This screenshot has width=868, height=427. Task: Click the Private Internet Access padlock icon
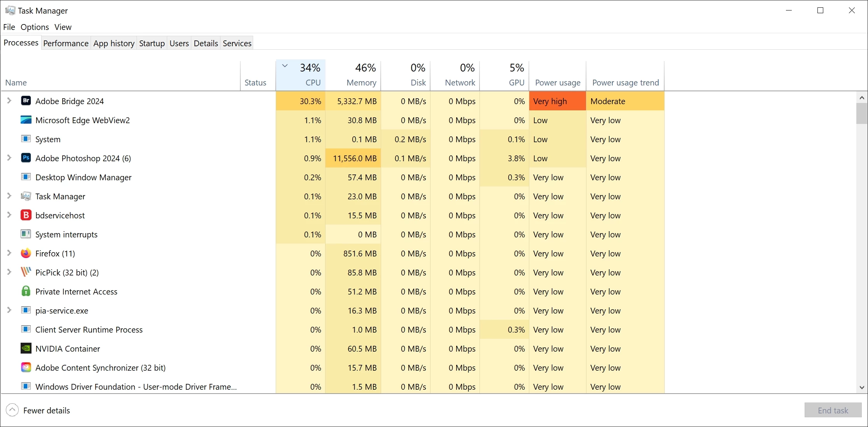(x=26, y=291)
